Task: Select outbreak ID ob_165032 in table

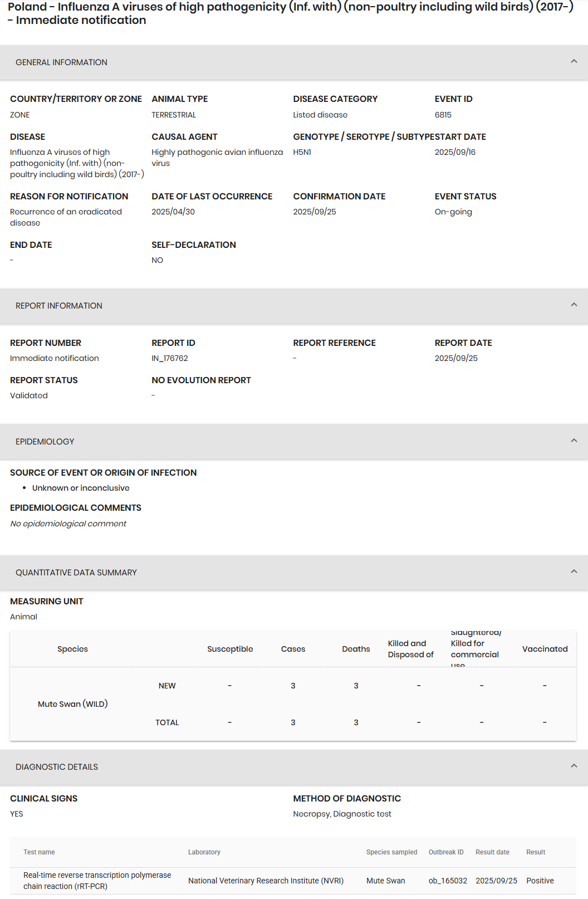Action: coord(448,881)
